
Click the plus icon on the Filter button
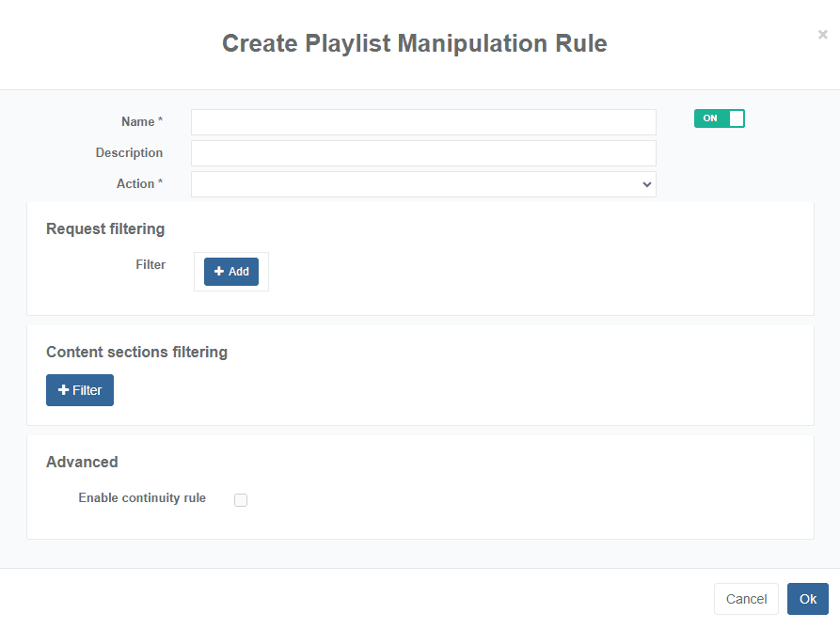click(64, 389)
